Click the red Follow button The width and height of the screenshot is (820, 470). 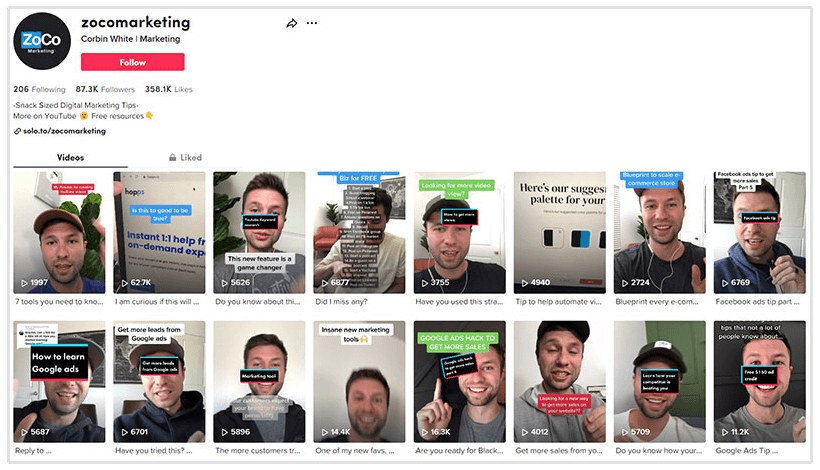(132, 62)
